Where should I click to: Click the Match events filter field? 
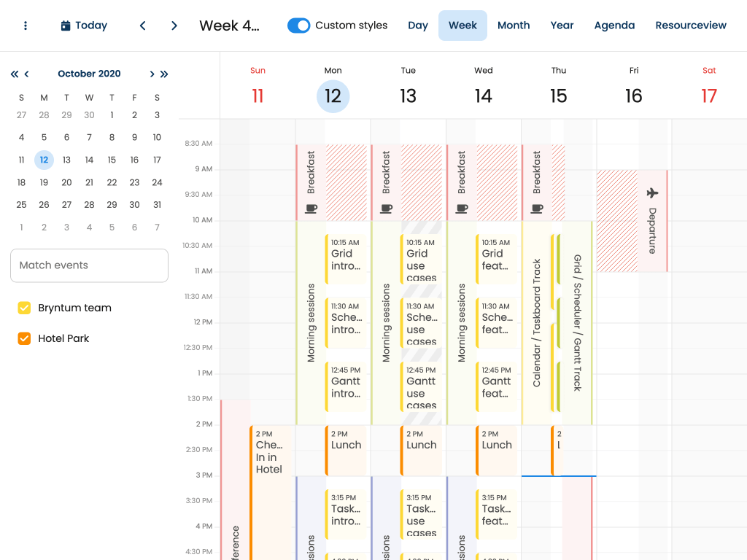89,265
